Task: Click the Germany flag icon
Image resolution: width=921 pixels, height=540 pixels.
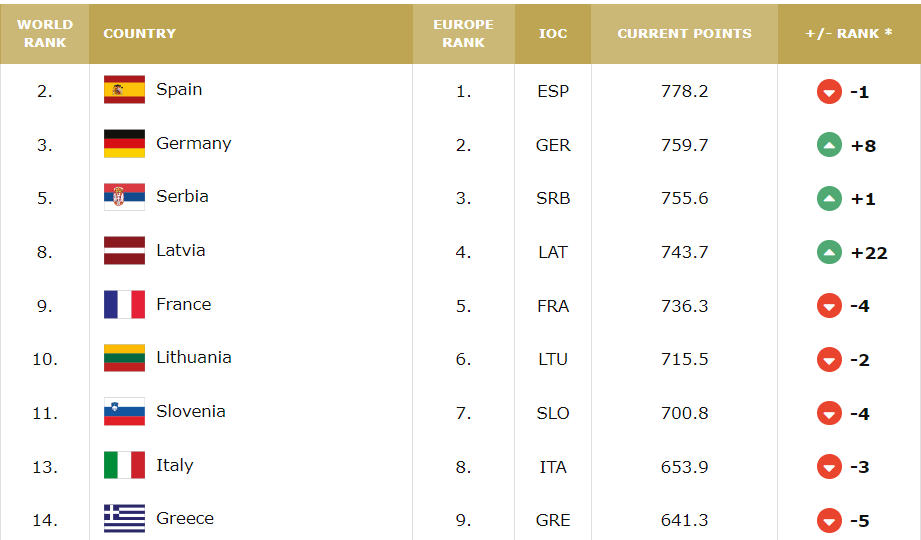Action: point(124,144)
